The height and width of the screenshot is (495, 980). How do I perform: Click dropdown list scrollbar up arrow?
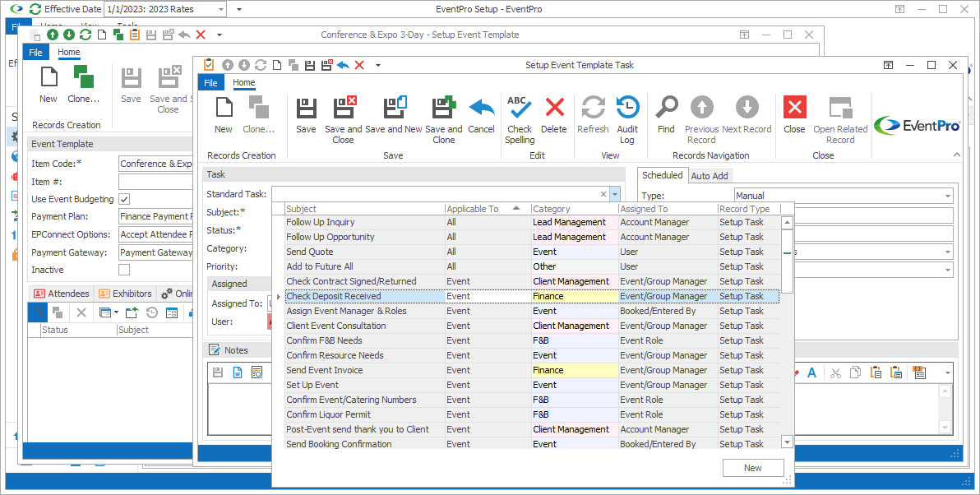(787, 222)
